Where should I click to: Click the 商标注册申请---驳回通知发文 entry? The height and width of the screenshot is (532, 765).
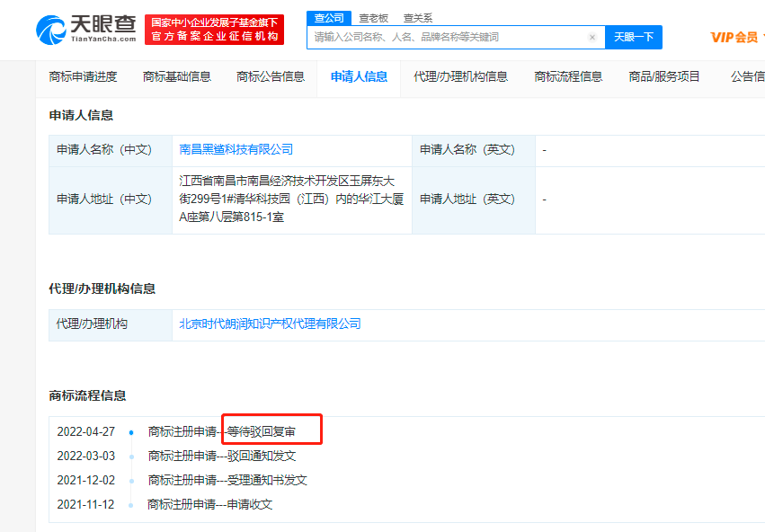(x=222, y=456)
